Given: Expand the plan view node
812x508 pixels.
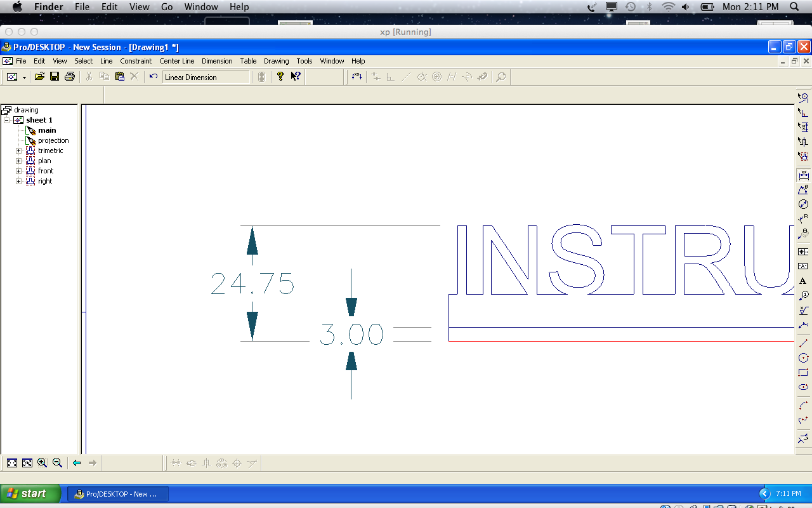Looking at the screenshot, I should [x=18, y=161].
